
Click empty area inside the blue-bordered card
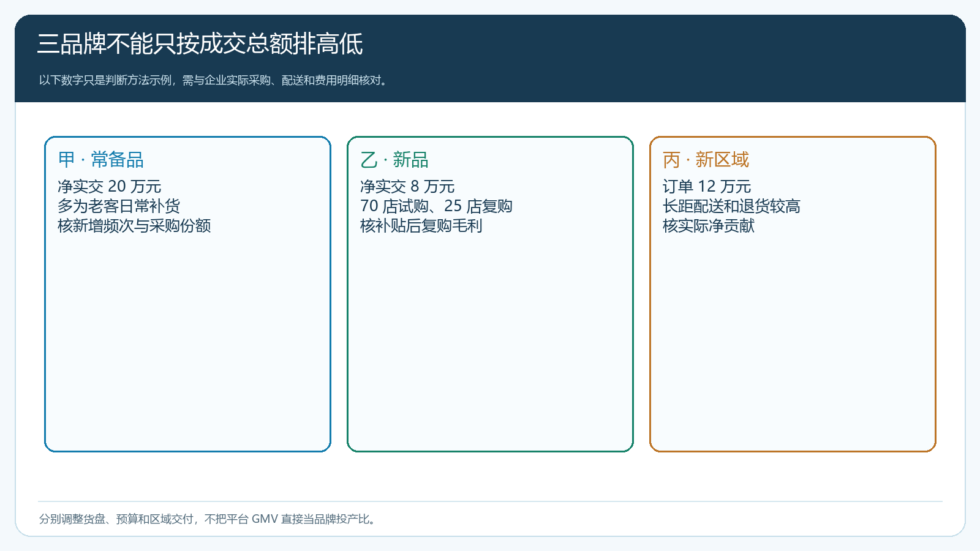click(187, 343)
